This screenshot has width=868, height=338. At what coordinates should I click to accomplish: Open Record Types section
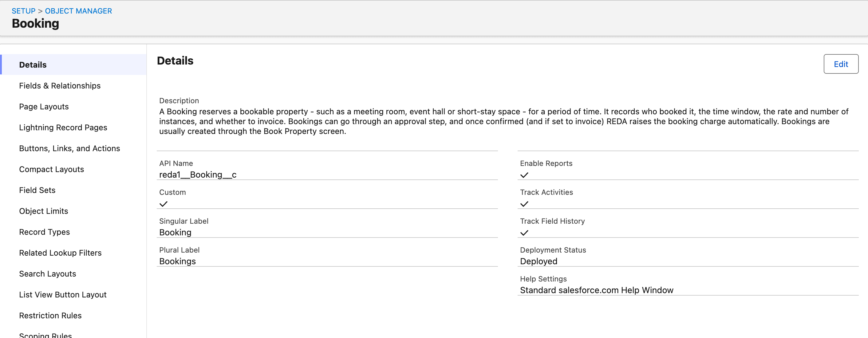pos(45,232)
